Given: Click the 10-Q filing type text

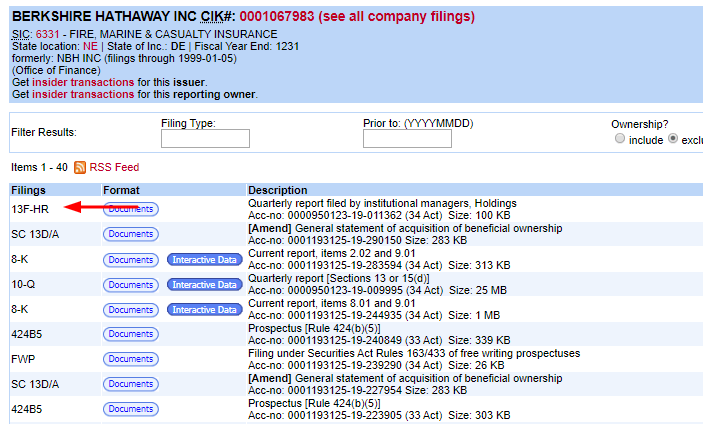Looking at the screenshot, I should [x=23, y=285].
